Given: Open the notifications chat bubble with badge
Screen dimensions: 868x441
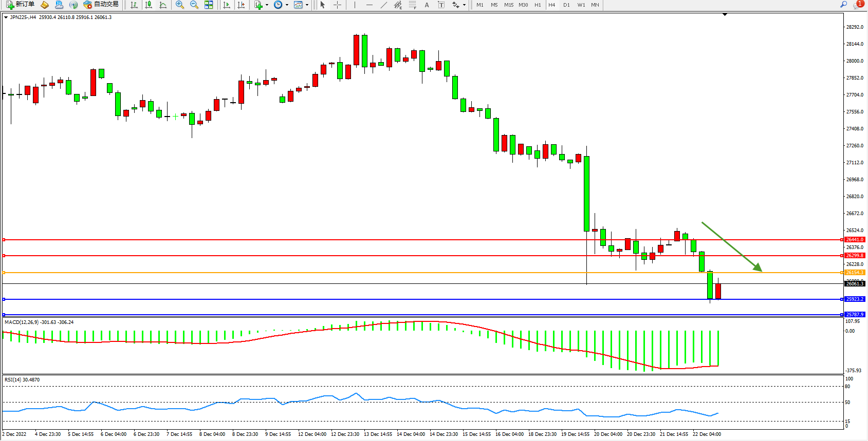Looking at the screenshot, I should click(x=858, y=5).
